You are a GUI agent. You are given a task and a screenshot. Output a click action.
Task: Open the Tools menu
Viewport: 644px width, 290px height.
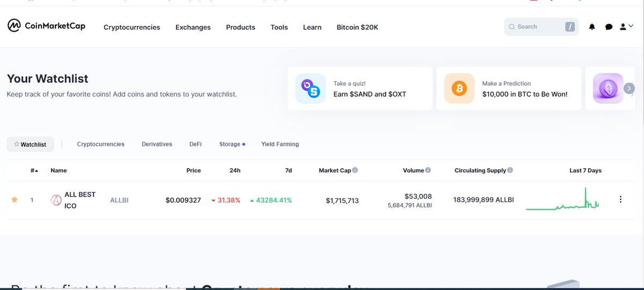[x=279, y=27]
